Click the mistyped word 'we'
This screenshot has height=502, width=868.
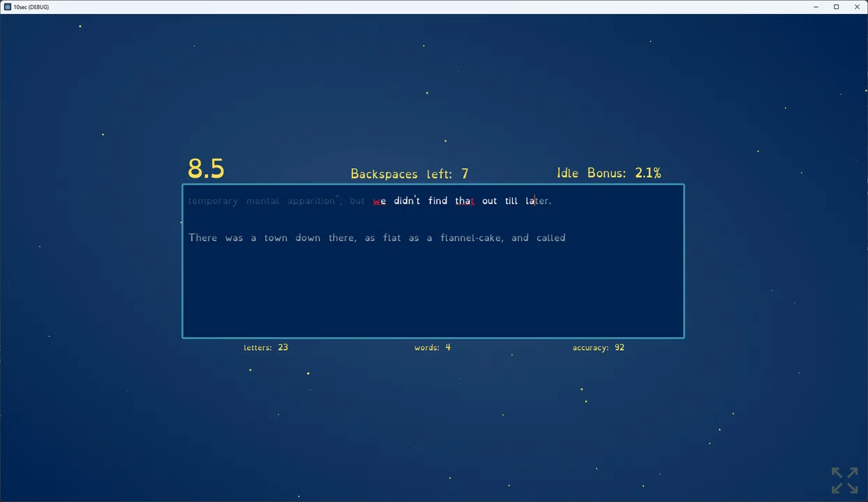pyautogui.click(x=380, y=201)
